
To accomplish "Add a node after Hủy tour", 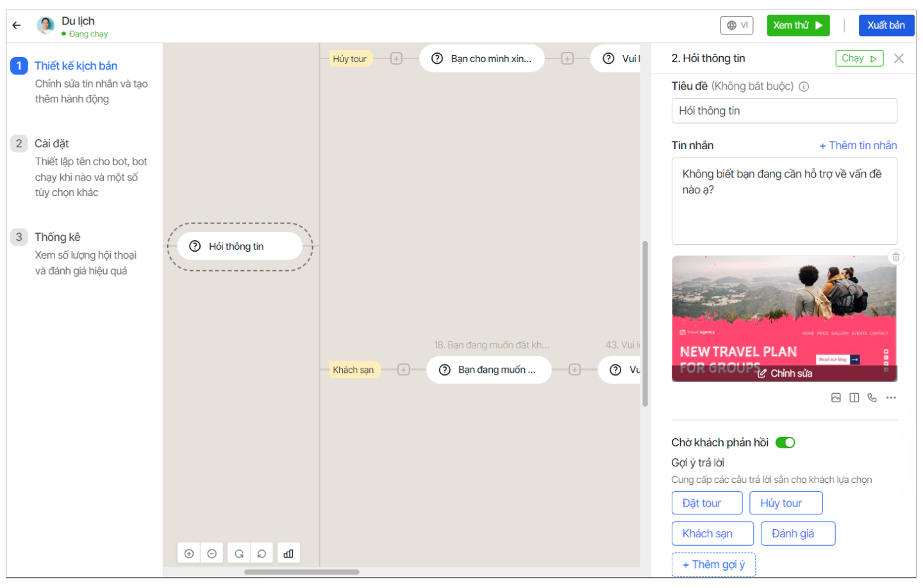I will (396, 59).
